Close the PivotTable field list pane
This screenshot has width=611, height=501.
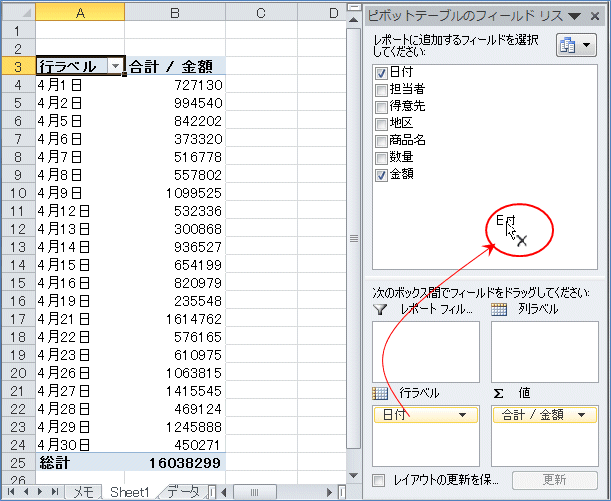coord(595,16)
